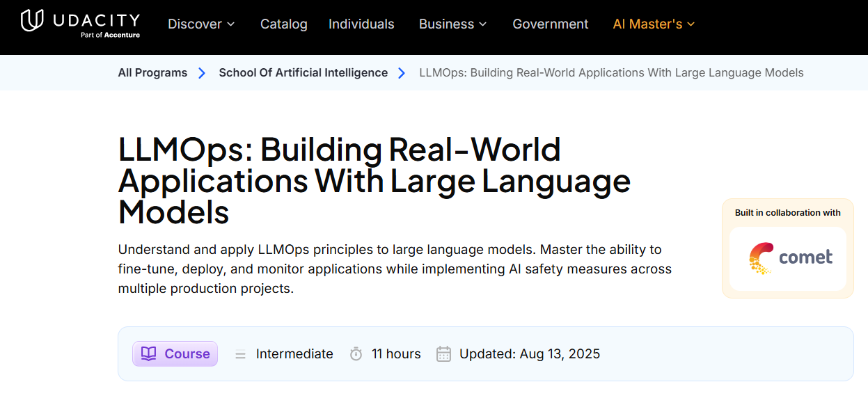Click the difficulty level icon beside Intermediate
The height and width of the screenshot is (398, 868).
click(240, 354)
